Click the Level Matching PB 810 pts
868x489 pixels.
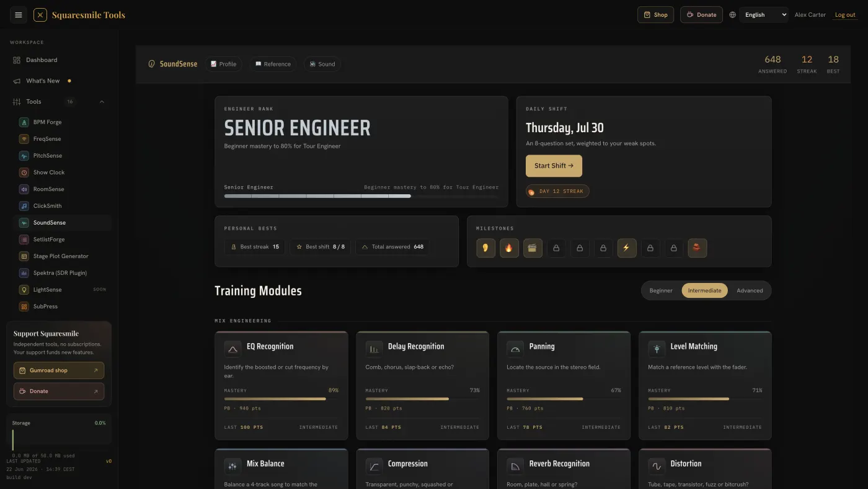click(666, 408)
